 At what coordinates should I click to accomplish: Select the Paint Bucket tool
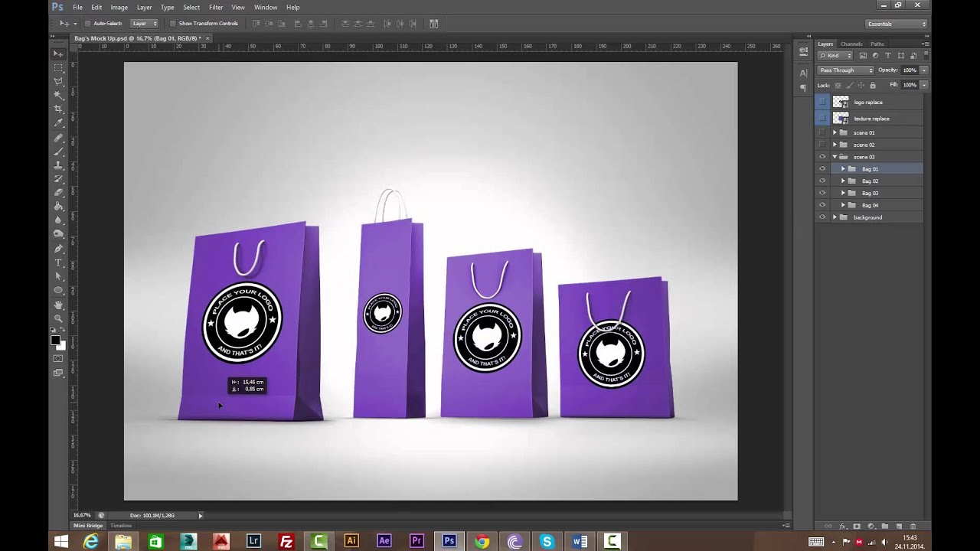(x=58, y=207)
